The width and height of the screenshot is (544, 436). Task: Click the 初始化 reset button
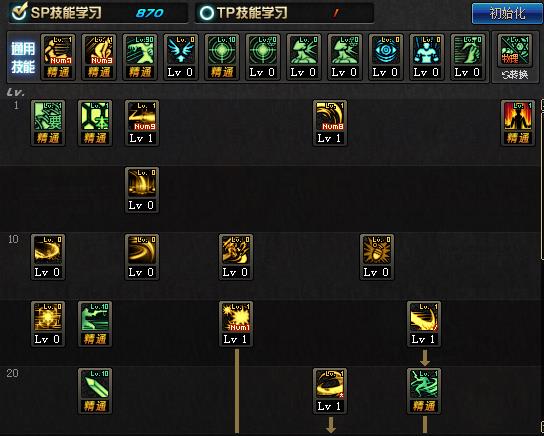point(507,14)
